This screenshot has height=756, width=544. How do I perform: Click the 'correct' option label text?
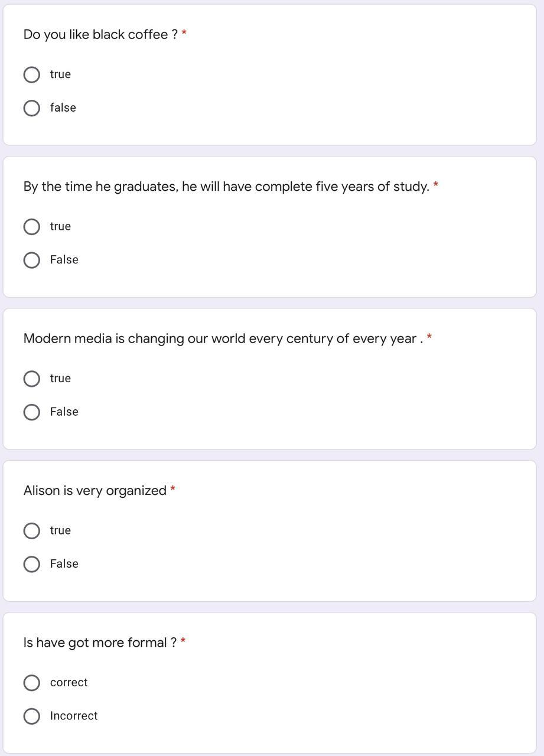point(69,683)
